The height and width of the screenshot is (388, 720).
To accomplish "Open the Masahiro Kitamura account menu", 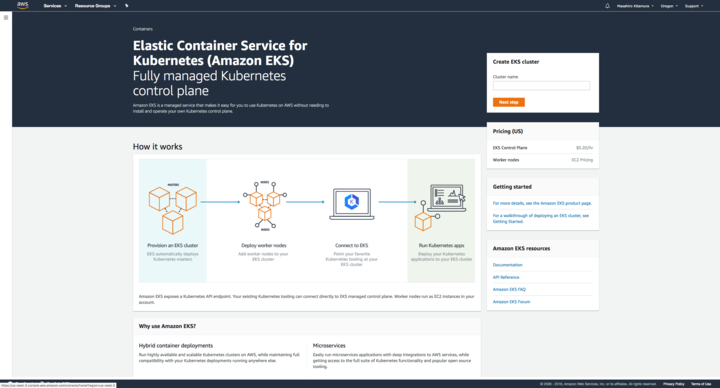I will pos(635,6).
